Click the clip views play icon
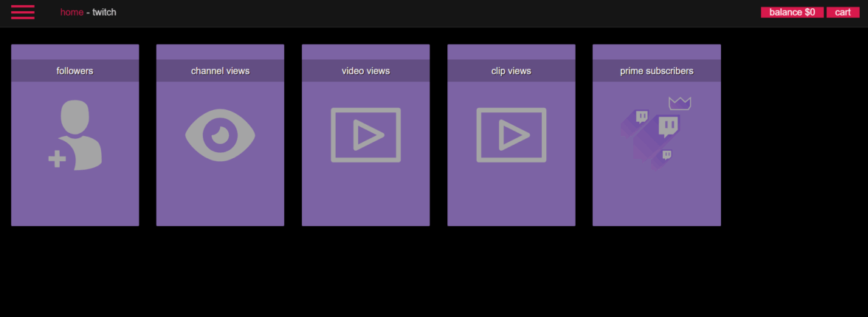This screenshot has height=317, width=868. [x=512, y=135]
